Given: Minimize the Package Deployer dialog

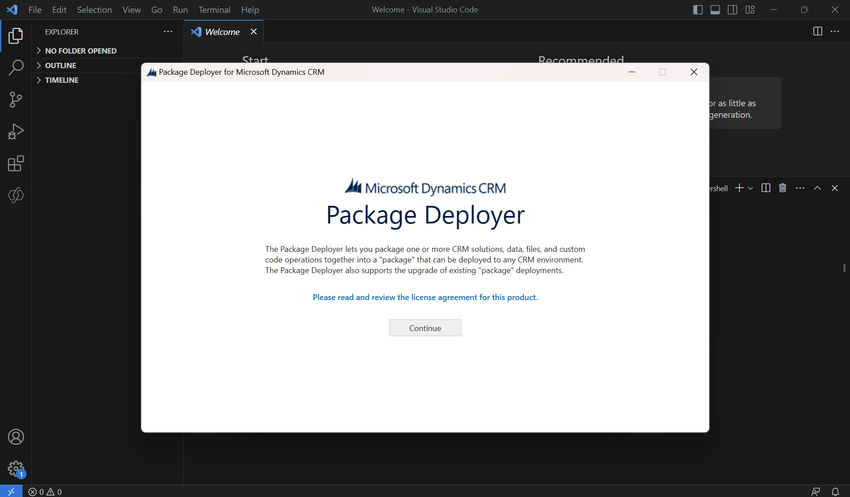Looking at the screenshot, I should point(632,72).
